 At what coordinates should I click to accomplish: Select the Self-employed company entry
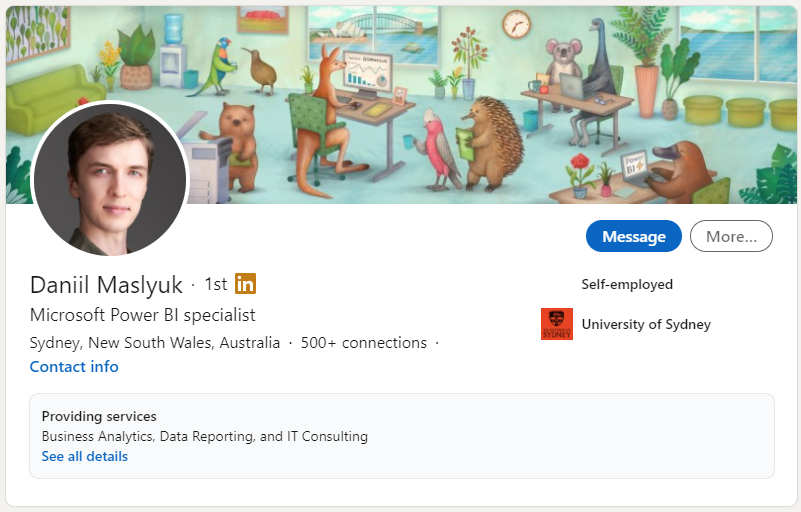(627, 284)
